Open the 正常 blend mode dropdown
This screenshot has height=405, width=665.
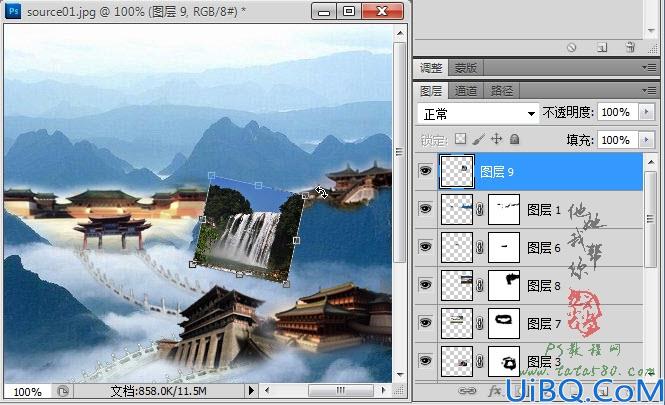(478, 113)
